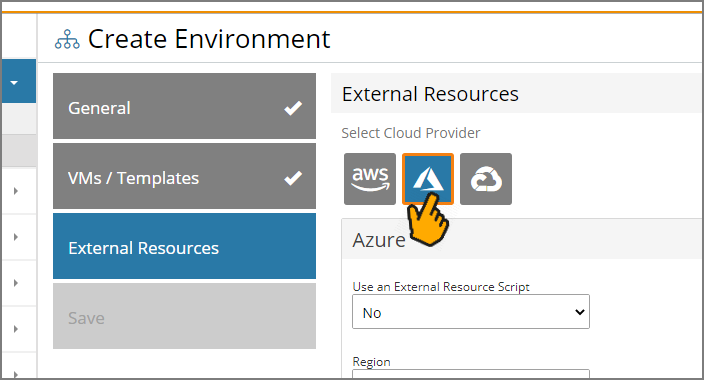Click the Region field
The image size is (704, 380).
tap(471, 374)
